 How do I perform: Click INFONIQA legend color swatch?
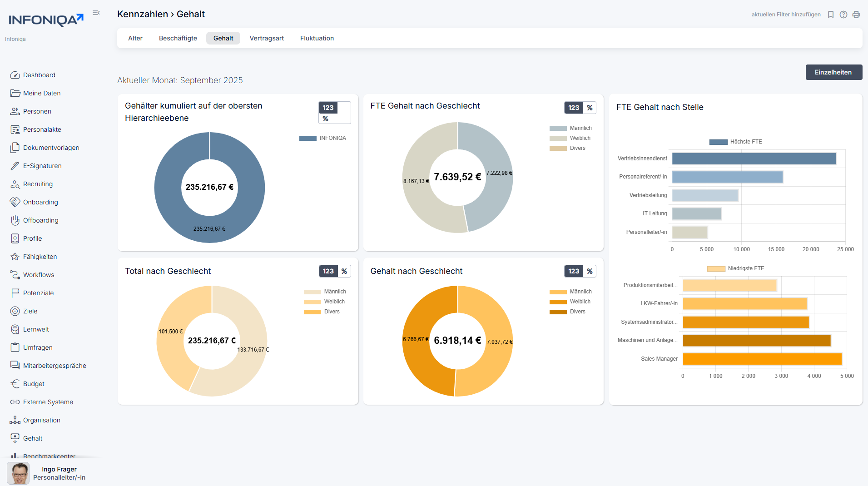click(308, 139)
